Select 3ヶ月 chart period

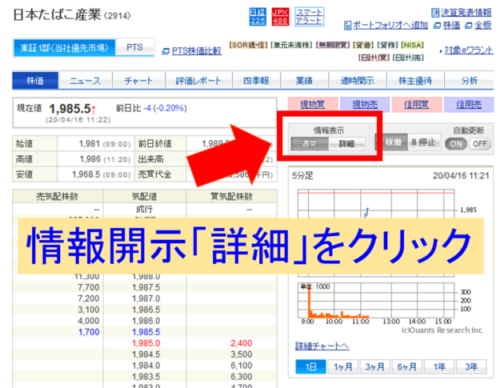coord(375,367)
